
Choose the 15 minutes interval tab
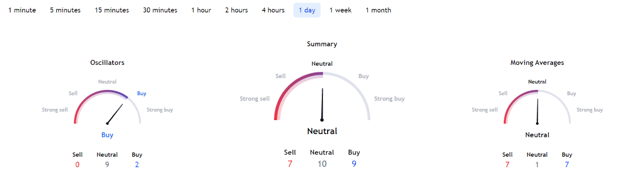[112, 10]
